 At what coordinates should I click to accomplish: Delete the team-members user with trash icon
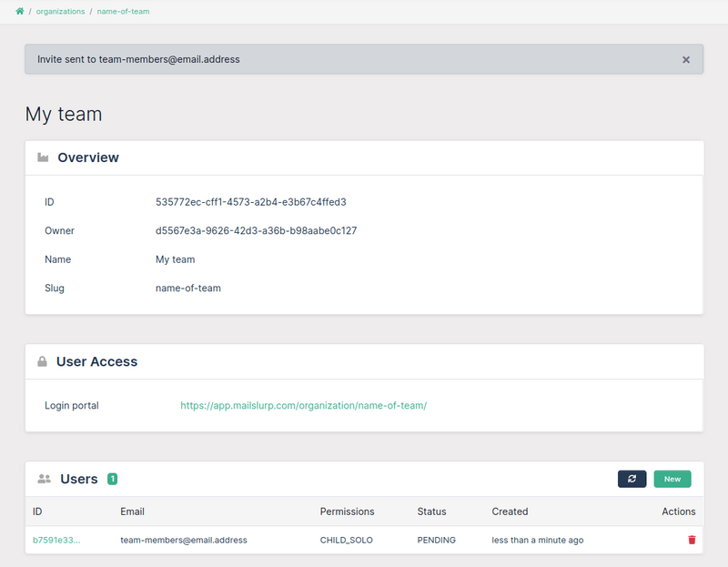692,540
